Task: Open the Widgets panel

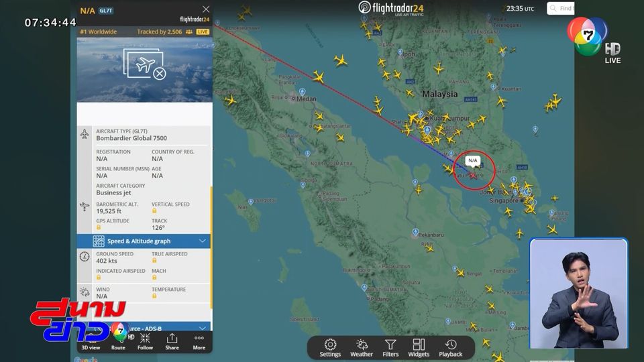Action: [419, 348]
